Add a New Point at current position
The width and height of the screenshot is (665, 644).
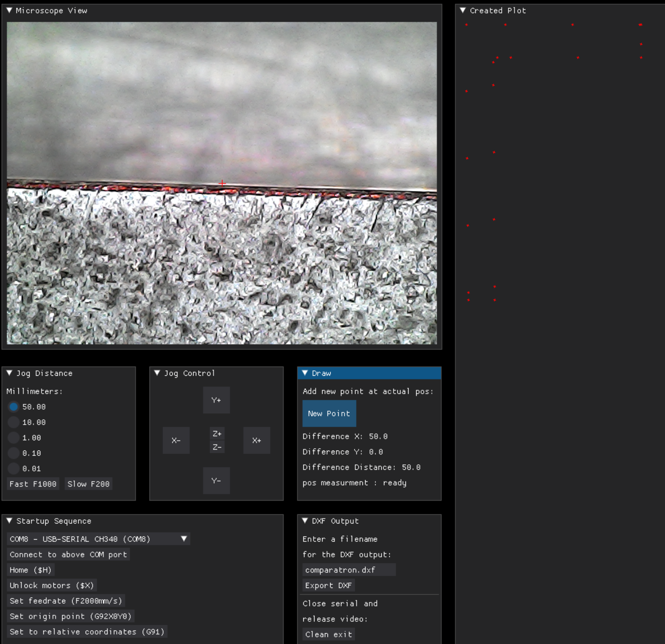point(329,413)
